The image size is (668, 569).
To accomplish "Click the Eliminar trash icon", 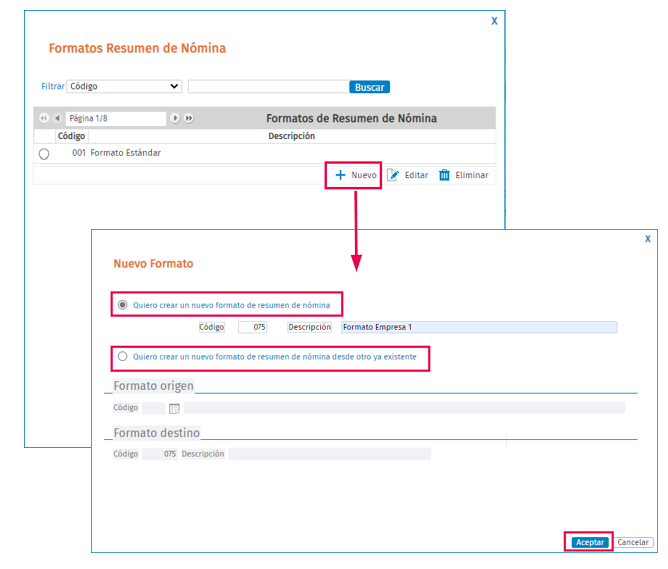I will (x=444, y=175).
